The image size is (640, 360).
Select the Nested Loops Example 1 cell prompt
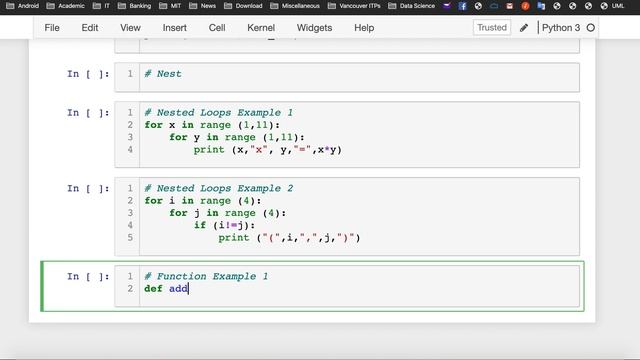(88, 113)
